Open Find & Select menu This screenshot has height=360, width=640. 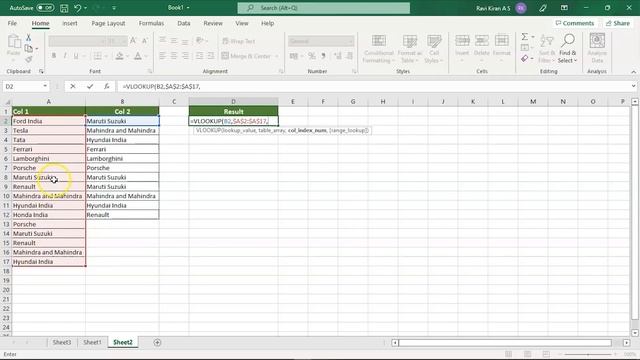pyautogui.click(x=568, y=49)
